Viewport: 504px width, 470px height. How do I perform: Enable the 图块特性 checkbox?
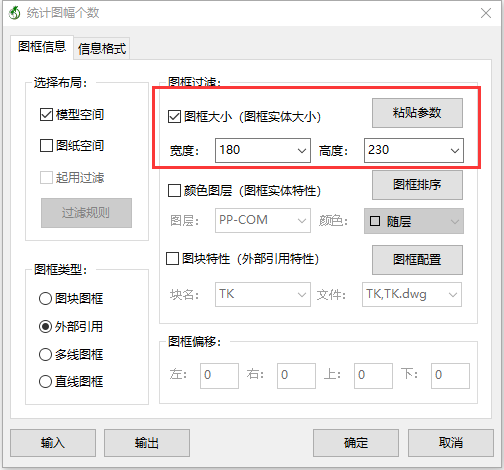[x=172, y=258]
